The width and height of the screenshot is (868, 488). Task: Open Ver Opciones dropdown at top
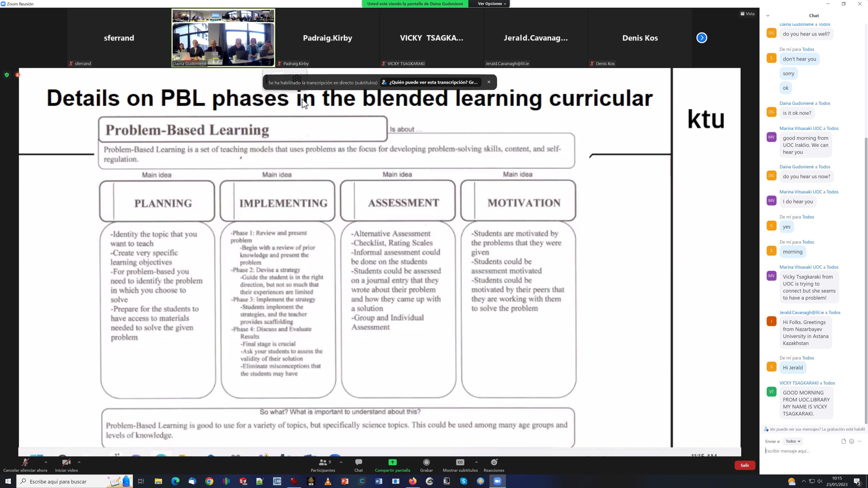[x=492, y=4]
